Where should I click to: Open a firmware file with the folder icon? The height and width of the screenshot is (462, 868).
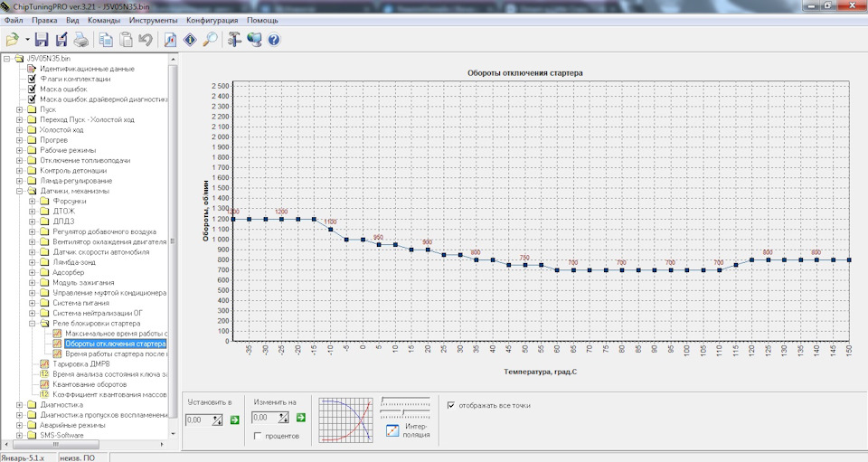12,40
